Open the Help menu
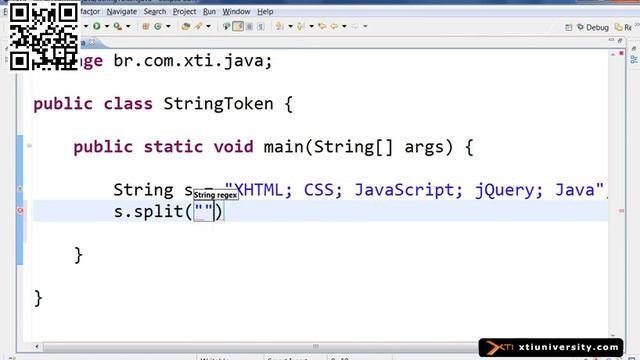The height and width of the screenshot is (360, 640). tap(265, 11)
